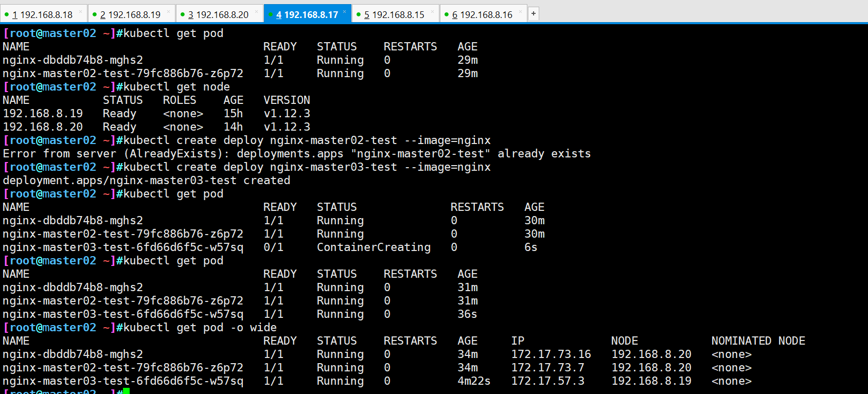
Task: Close the 192.168.8.16 session tab
Action: coord(520,11)
